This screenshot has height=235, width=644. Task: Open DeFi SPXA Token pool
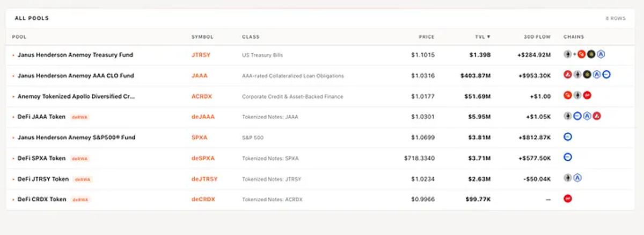41,158
